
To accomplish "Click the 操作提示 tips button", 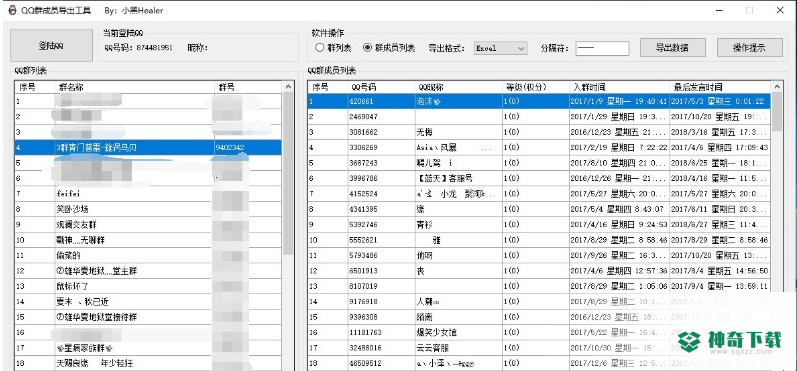I will 750,48.
